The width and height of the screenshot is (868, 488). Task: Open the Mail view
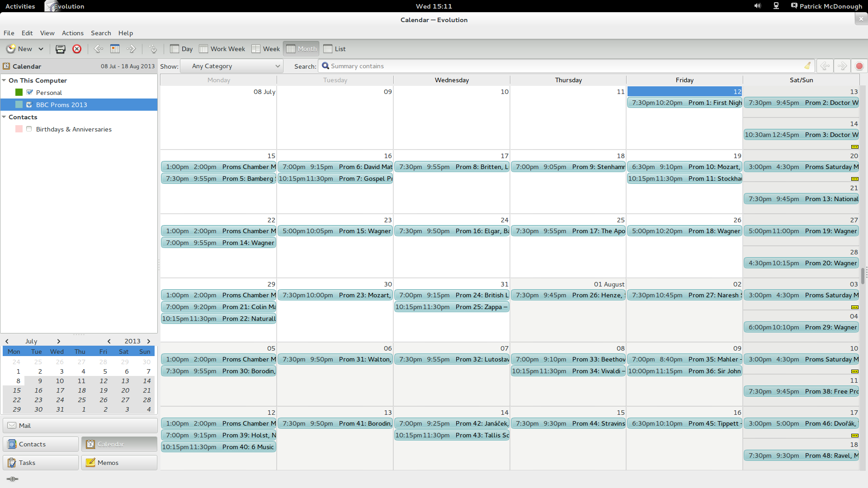(80, 426)
